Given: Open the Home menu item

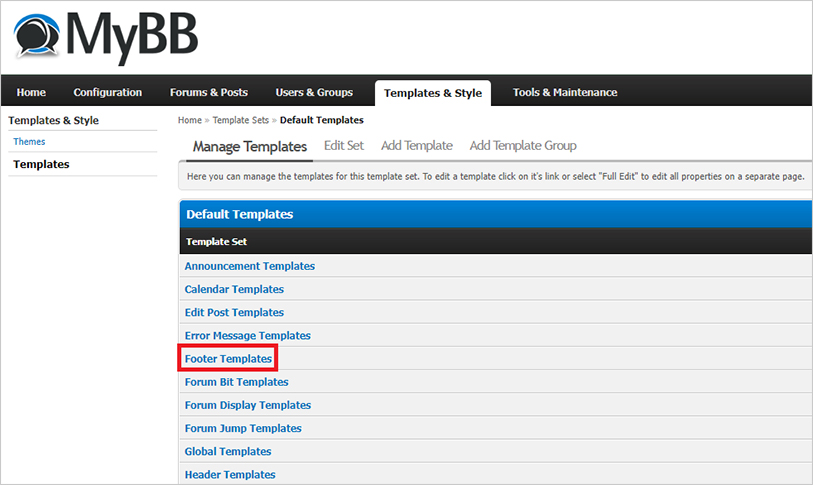Looking at the screenshot, I should [31, 92].
